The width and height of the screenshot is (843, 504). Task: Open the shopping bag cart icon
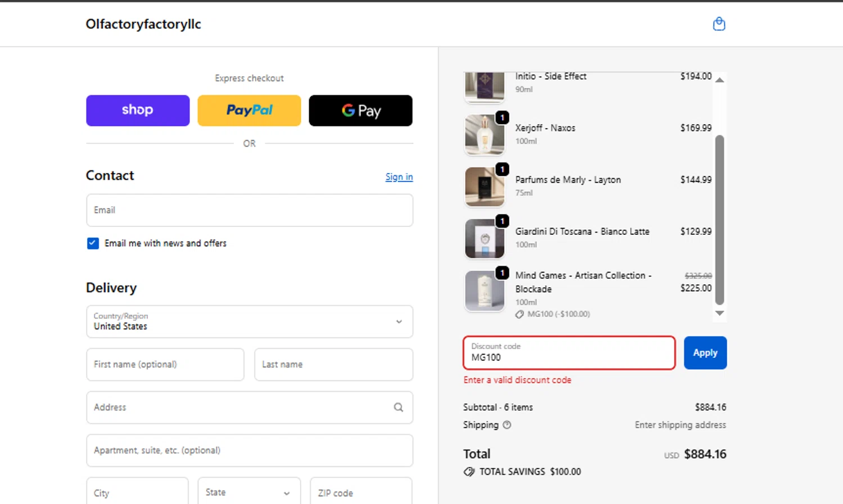tap(719, 24)
